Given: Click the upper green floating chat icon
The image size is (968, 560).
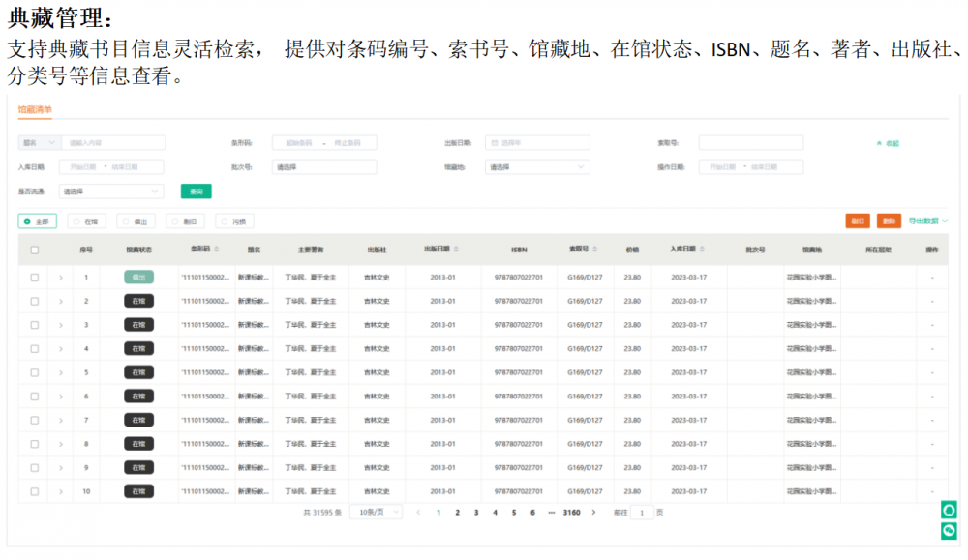Looking at the screenshot, I should coord(950,510).
